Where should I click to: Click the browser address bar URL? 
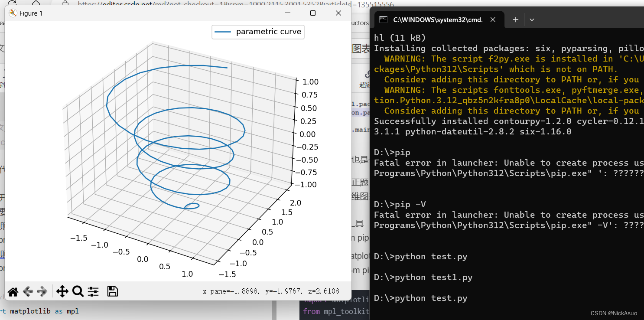click(236, 4)
